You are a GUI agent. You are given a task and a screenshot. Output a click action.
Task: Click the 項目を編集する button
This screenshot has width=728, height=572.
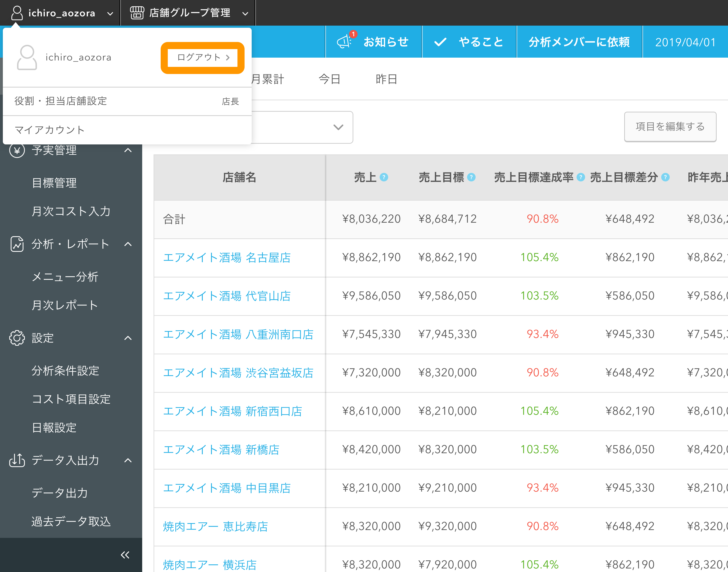click(x=670, y=127)
